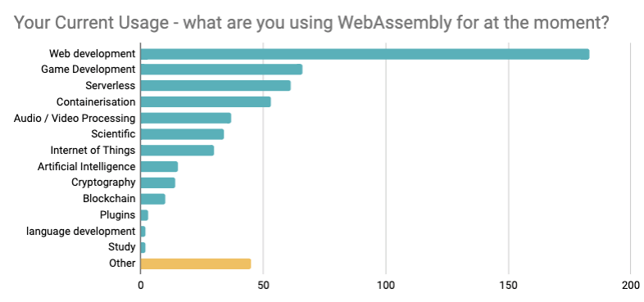Select the Blockchain bar

point(152,199)
